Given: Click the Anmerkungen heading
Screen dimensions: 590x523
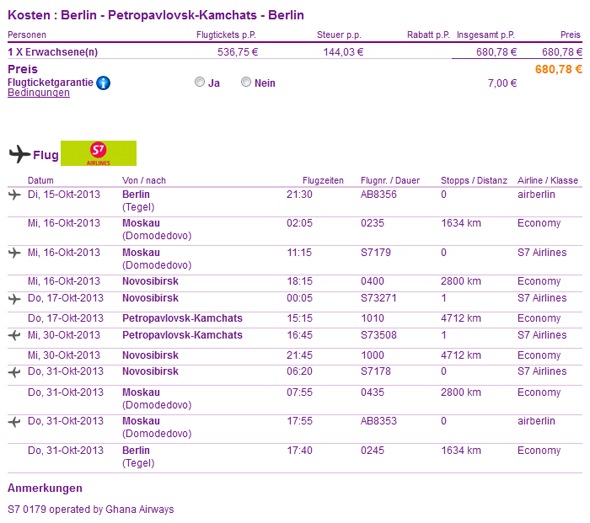Looking at the screenshot, I should 45,488.
